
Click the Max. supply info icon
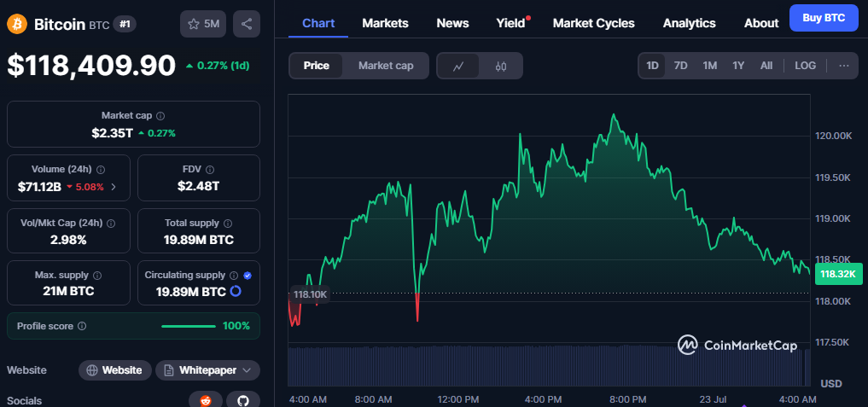pos(97,276)
